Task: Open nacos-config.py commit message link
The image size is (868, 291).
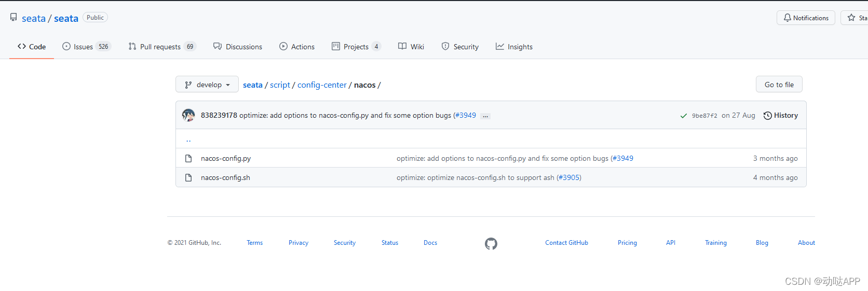Action: click(503, 158)
